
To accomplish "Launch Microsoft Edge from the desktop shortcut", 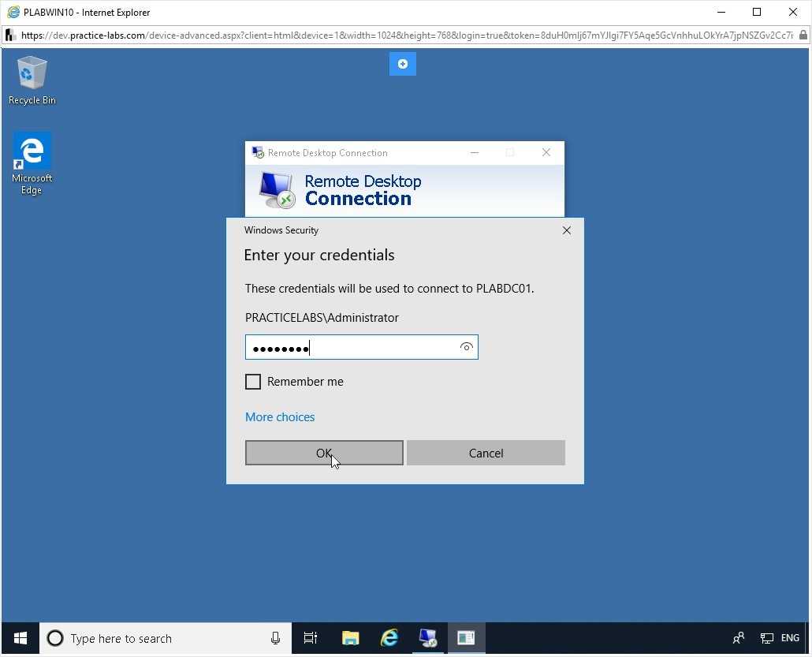I will (x=32, y=163).
